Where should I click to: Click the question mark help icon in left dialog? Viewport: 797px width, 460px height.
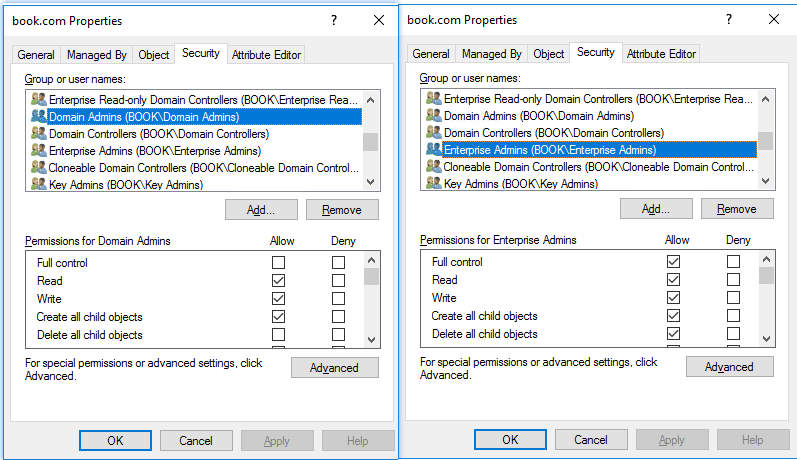pyautogui.click(x=334, y=20)
